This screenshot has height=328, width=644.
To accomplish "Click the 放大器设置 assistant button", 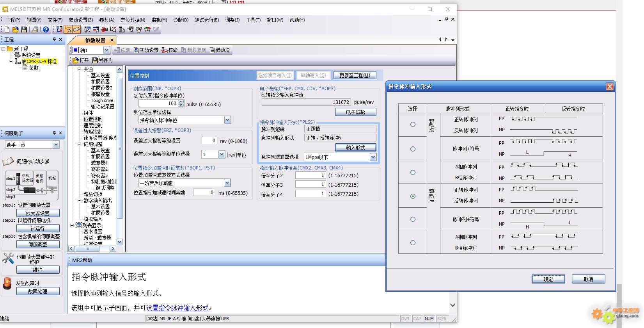I will pyautogui.click(x=38, y=213).
